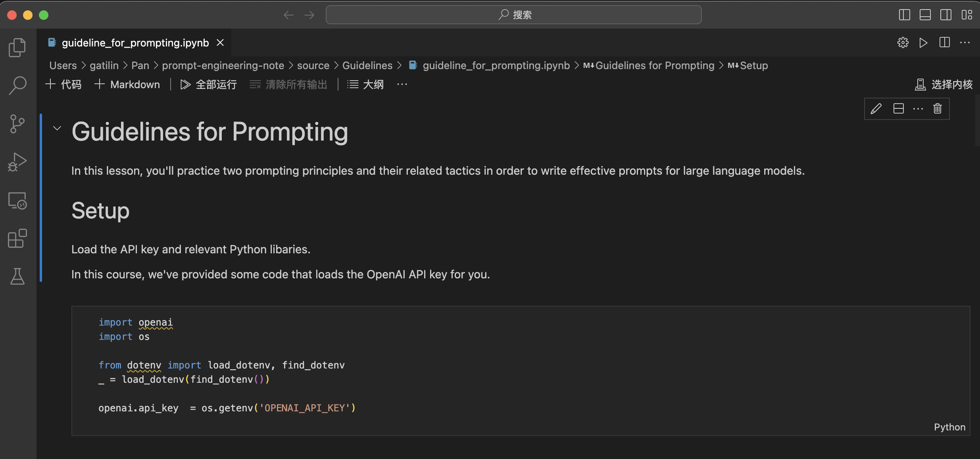Open the Search view in activity bar
This screenshot has width=980, height=459.
(17, 85)
